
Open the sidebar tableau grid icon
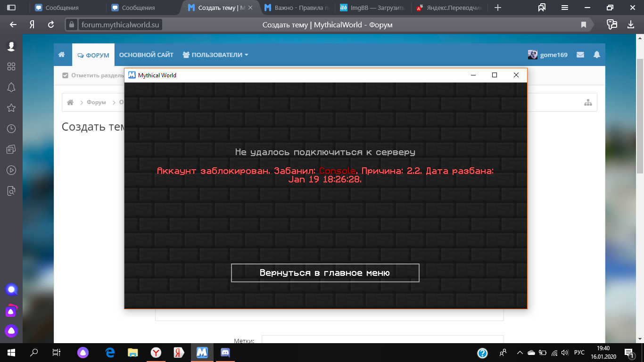11,66
